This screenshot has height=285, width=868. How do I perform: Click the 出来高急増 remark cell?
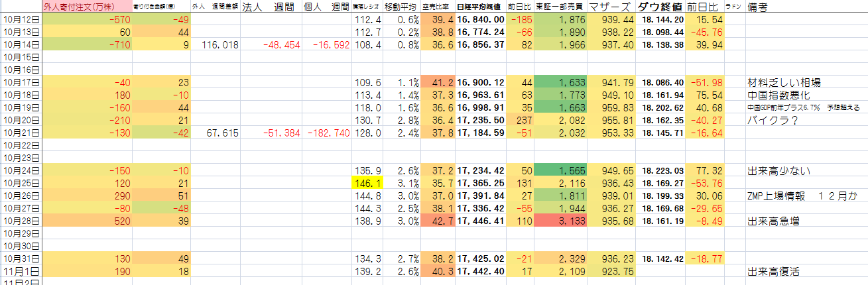click(774, 220)
